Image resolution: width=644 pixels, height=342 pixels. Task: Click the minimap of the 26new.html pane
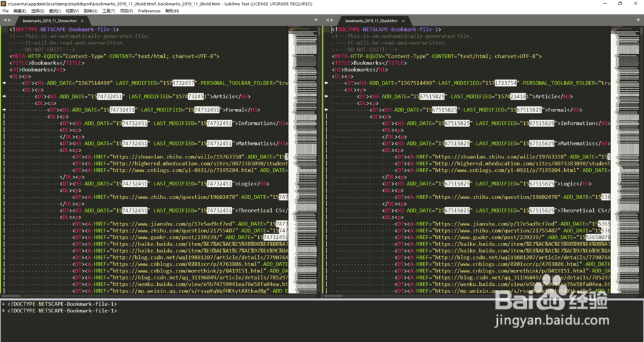[x=302, y=160]
